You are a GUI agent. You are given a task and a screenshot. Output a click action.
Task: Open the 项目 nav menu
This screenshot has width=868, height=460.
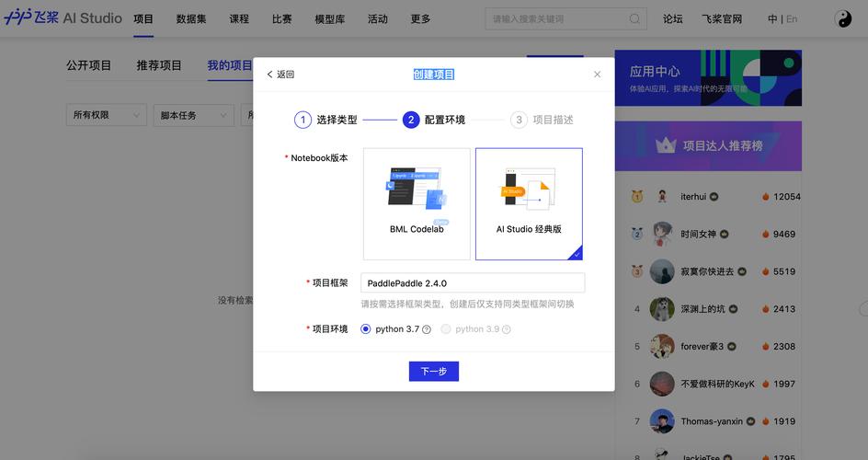click(x=143, y=18)
